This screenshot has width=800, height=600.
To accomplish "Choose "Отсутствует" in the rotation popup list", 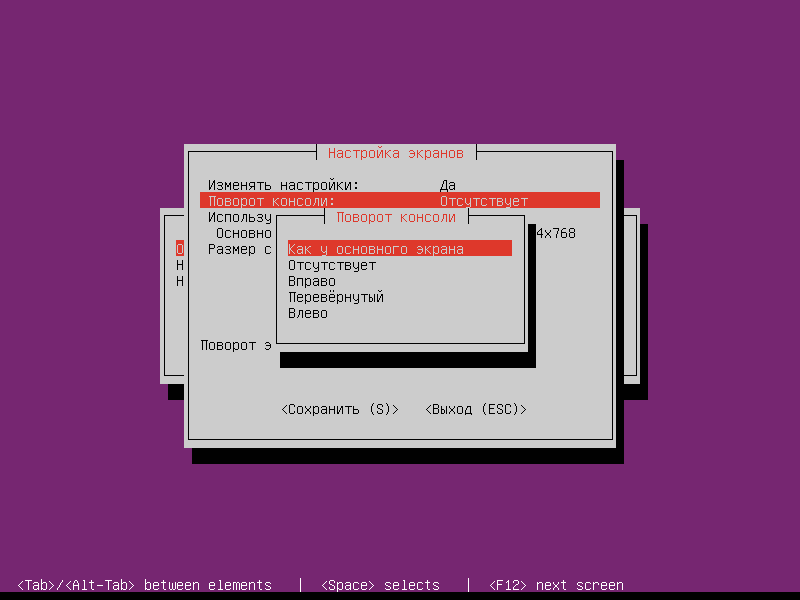I will click(x=332, y=265).
